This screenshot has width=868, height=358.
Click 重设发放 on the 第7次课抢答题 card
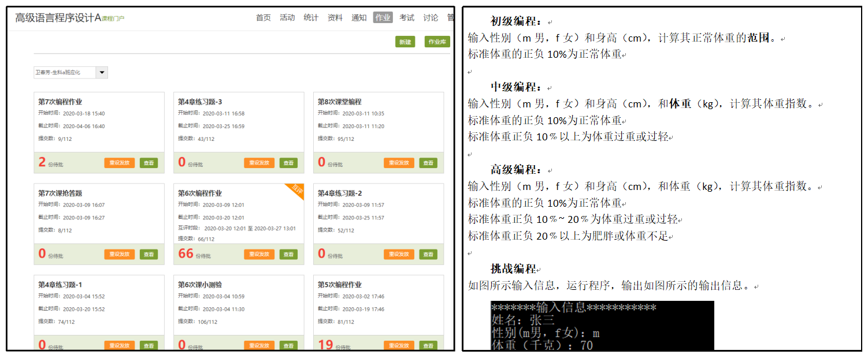click(x=120, y=254)
